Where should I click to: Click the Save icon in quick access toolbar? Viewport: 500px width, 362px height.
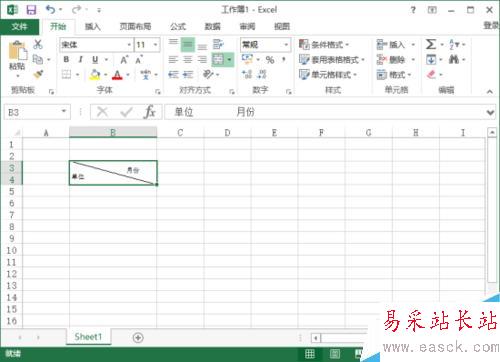[x=31, y=10]
